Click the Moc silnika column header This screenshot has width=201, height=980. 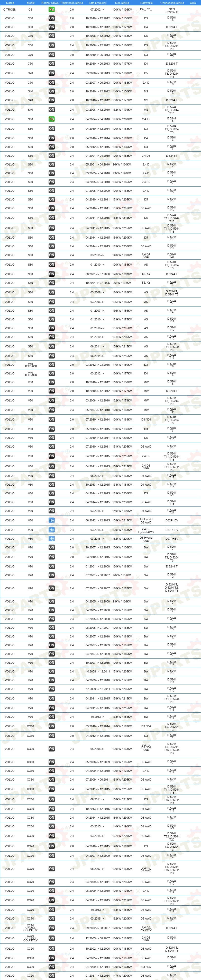(122, 3)
